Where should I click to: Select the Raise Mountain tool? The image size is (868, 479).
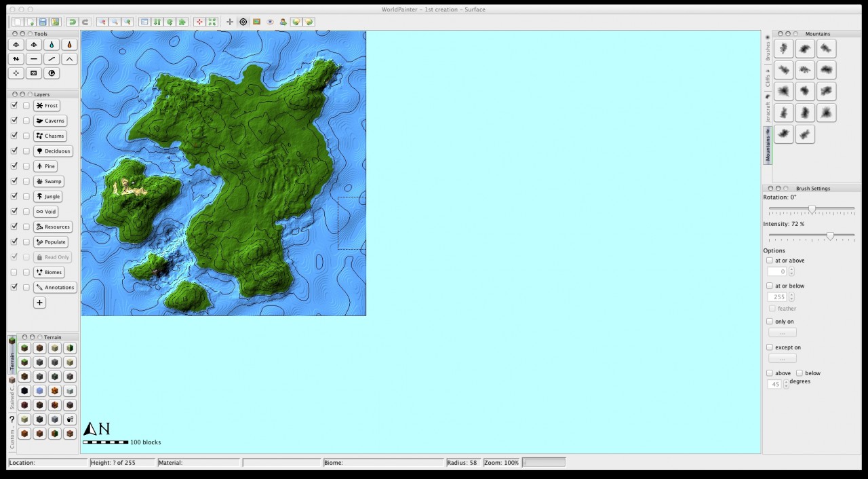coord(68,58)
